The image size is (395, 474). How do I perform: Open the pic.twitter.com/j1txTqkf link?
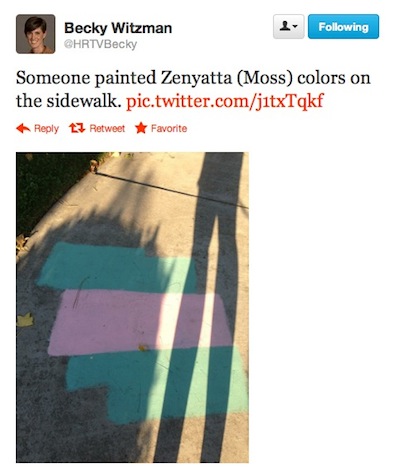[225, 101]
